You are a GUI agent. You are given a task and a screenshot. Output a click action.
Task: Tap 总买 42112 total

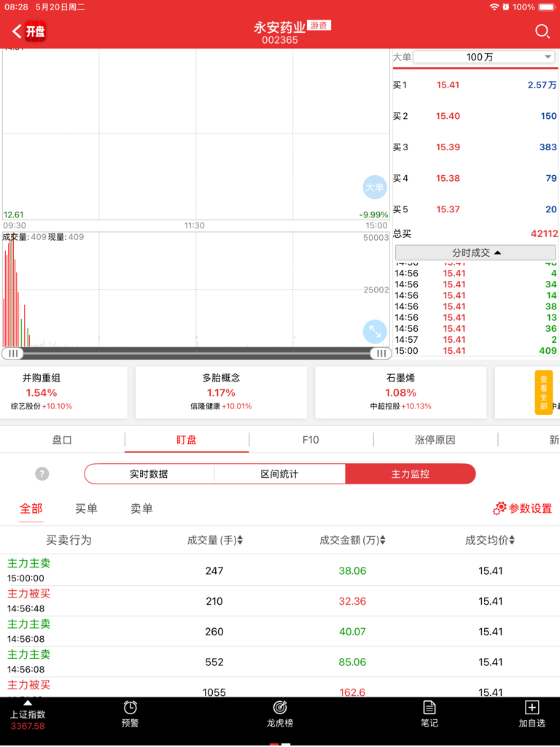475,234
